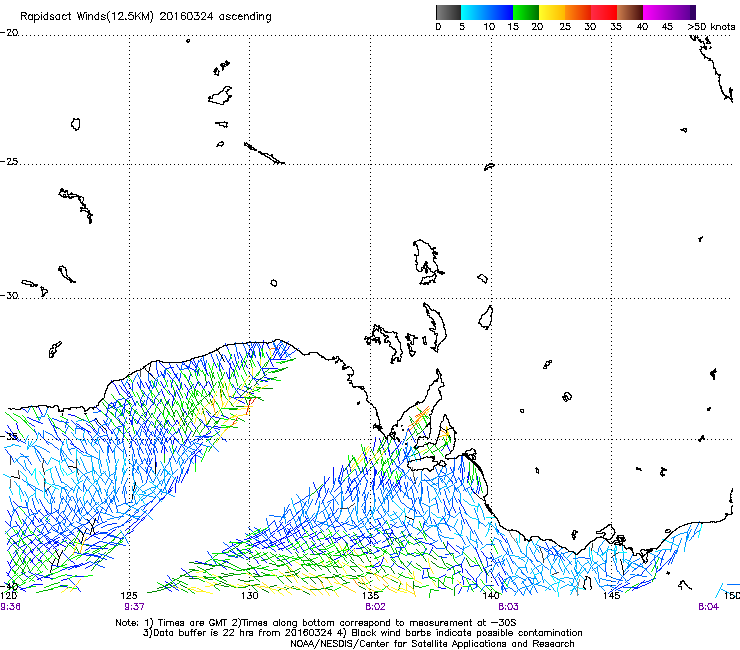The image size is (740, 650).
Task: Click the cyan-to-blue 5–15 knots legend swatch
Action: (487, 12)
